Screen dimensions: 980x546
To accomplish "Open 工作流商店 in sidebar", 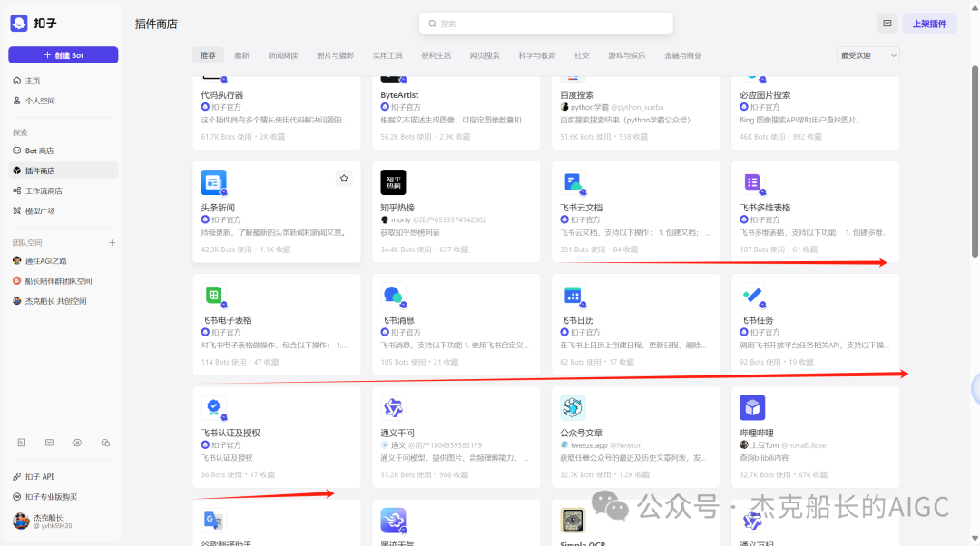I will pyautogui.click(x=64, y=190).
